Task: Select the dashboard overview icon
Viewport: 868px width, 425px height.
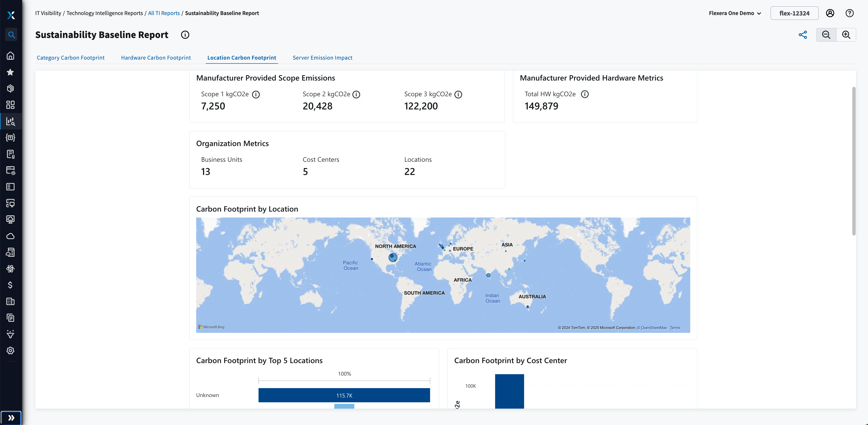Action: tap(11, 105)
